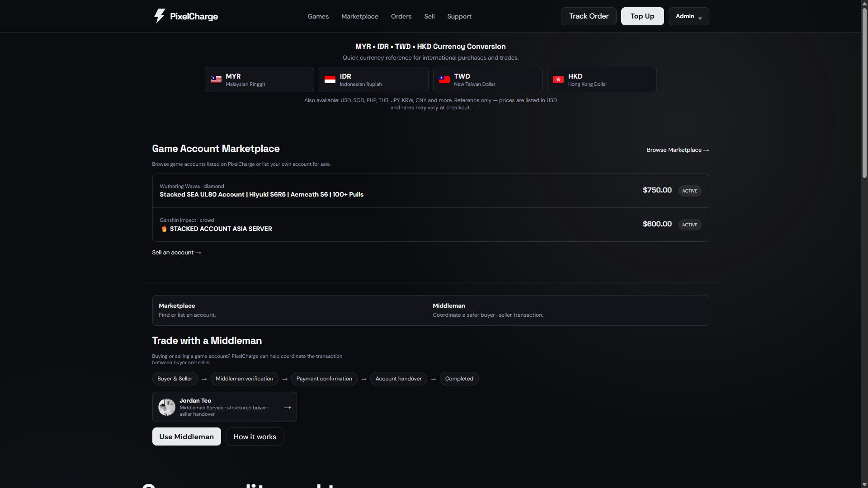Click the Malaysian flag icon
Screen dimensions: 868x488
tap(216, 80)
